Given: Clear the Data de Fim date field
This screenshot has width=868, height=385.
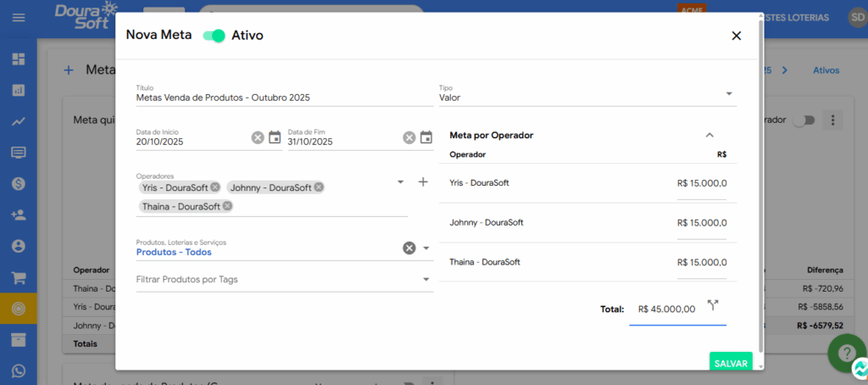Looking at the screenshot, I should (x=409, y=137).
